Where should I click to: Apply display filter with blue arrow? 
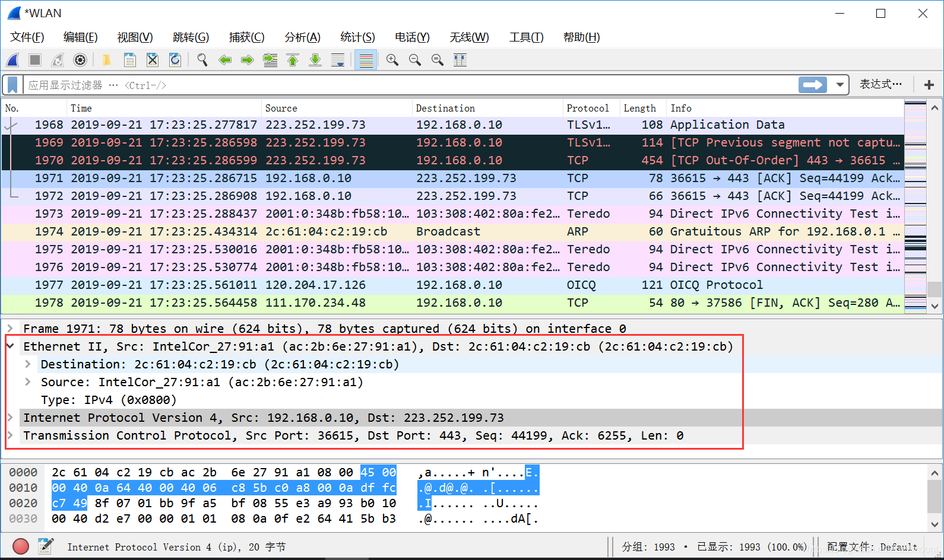click(x=813, y=85)
